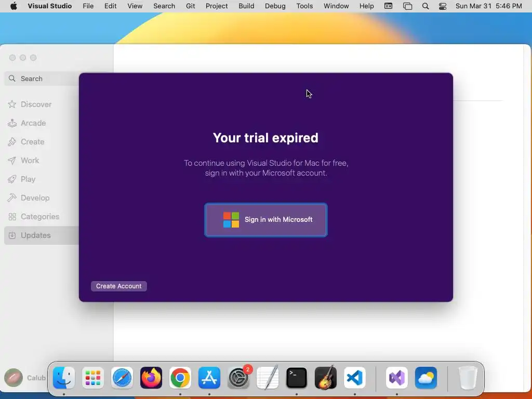
Task: Open Finder from the Dock
Action: [64, 378]
